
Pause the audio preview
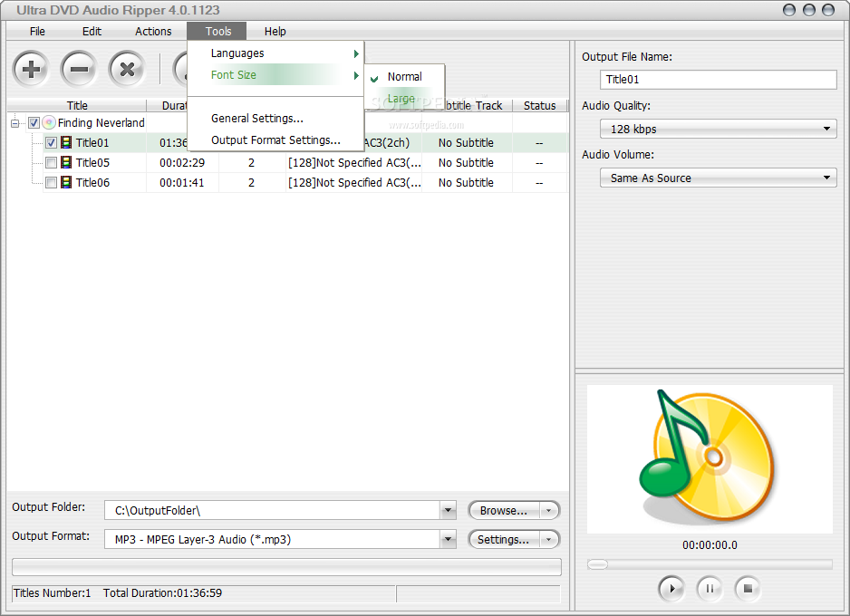(x=710, y=588)
